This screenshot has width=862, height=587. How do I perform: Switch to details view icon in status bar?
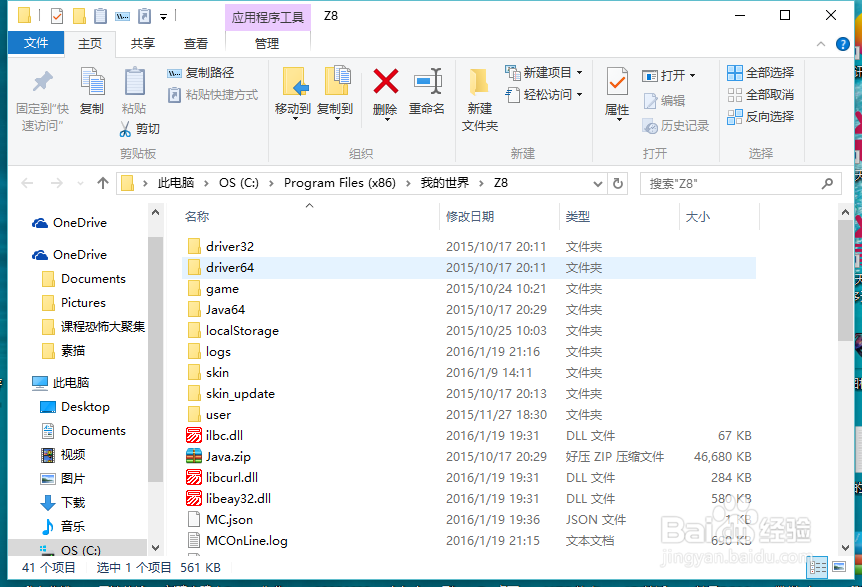817,567
